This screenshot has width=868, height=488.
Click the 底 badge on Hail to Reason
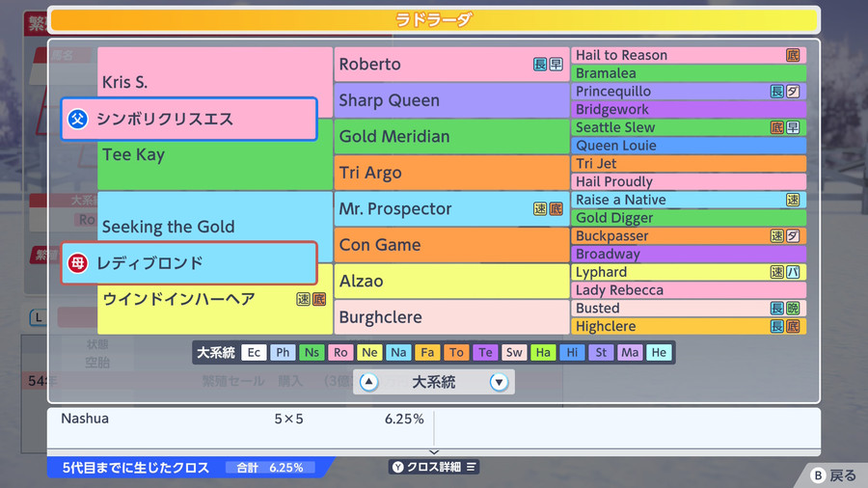[x=793, y=55]
